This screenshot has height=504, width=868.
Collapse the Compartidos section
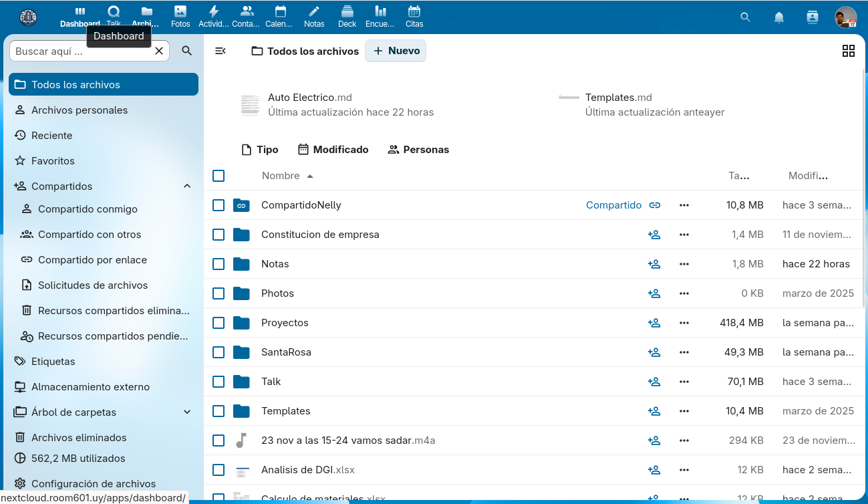point(187,186)
